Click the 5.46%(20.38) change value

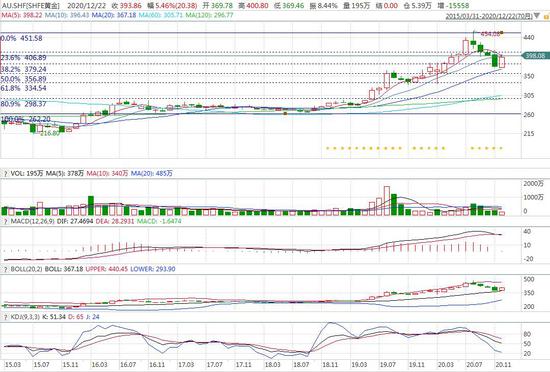tap(176, 6)
